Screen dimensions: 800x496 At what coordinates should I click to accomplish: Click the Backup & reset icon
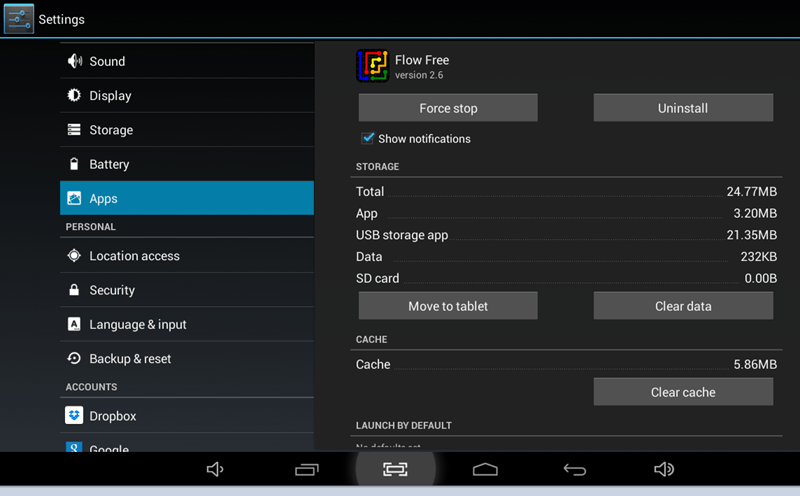tap(74, 358)
